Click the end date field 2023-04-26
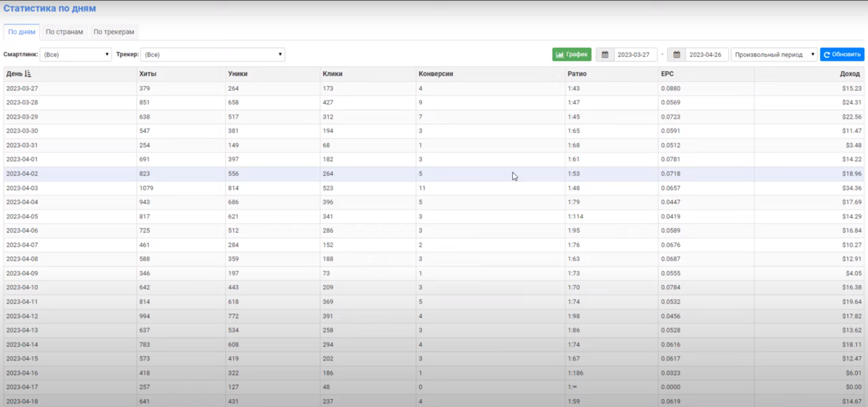The height and width of the screenshot is (407, 868). click(x=707, y=54)
